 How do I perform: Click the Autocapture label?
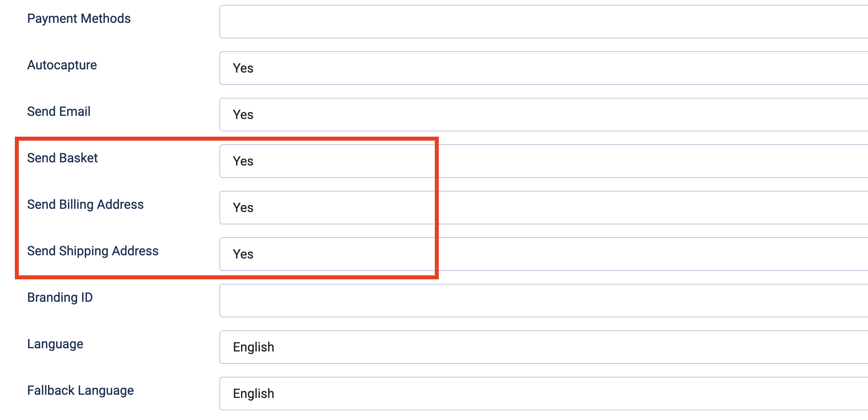pos(62,65)
